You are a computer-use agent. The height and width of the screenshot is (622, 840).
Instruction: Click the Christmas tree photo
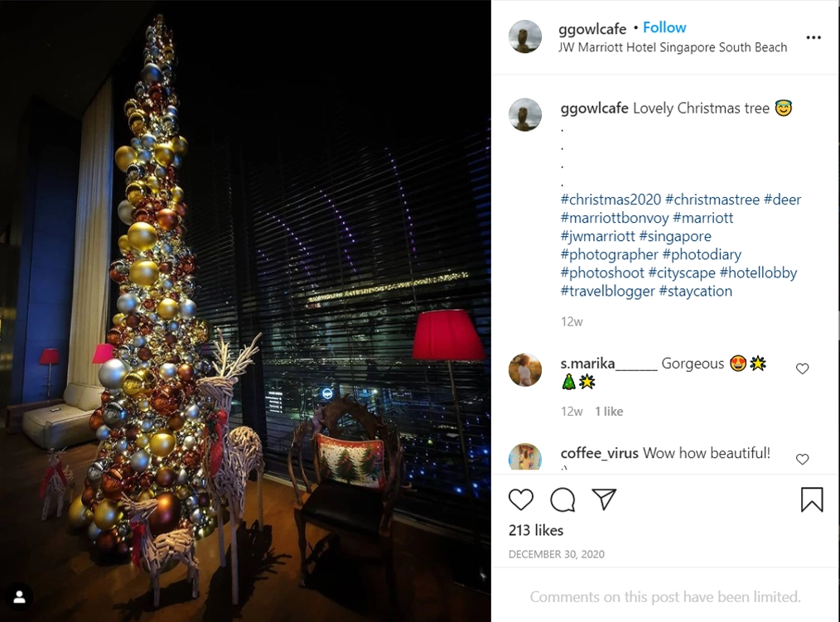(x=245, y=311)
